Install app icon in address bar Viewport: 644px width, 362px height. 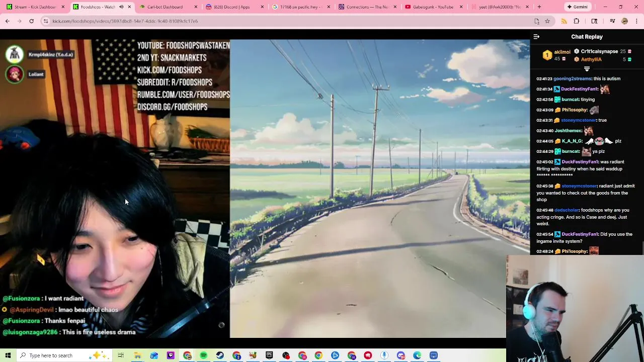537,21
